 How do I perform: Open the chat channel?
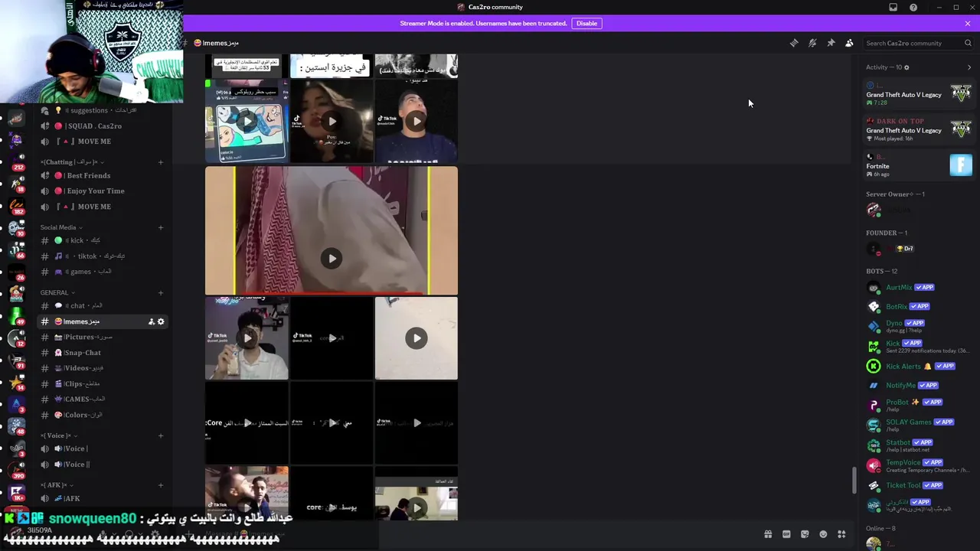[103, 305]
